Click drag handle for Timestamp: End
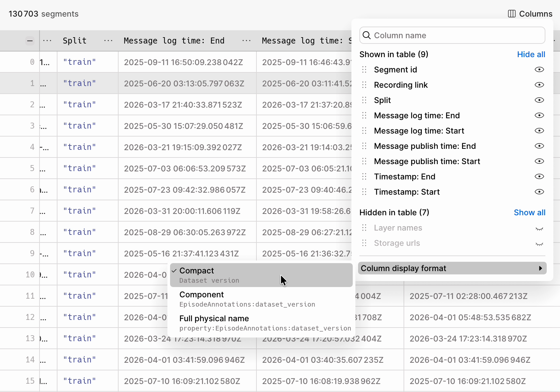This screenshot has height=392, width=560. pos(364,176)
